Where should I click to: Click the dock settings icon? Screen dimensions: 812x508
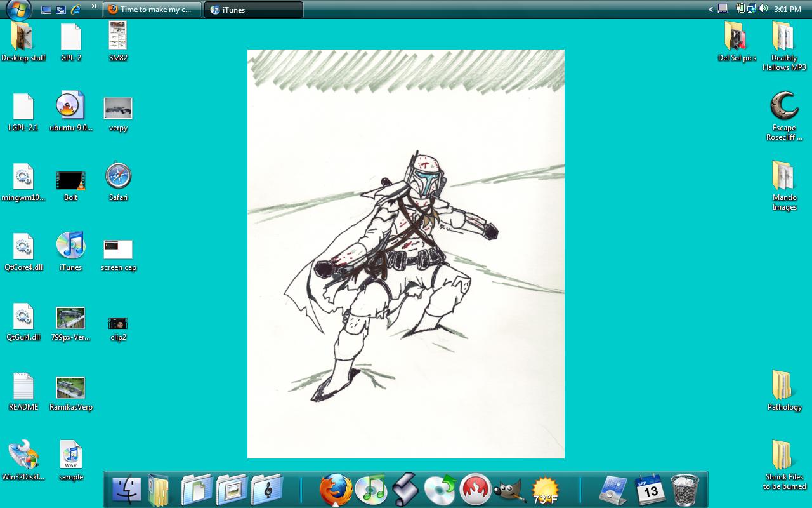coord(614,490)
